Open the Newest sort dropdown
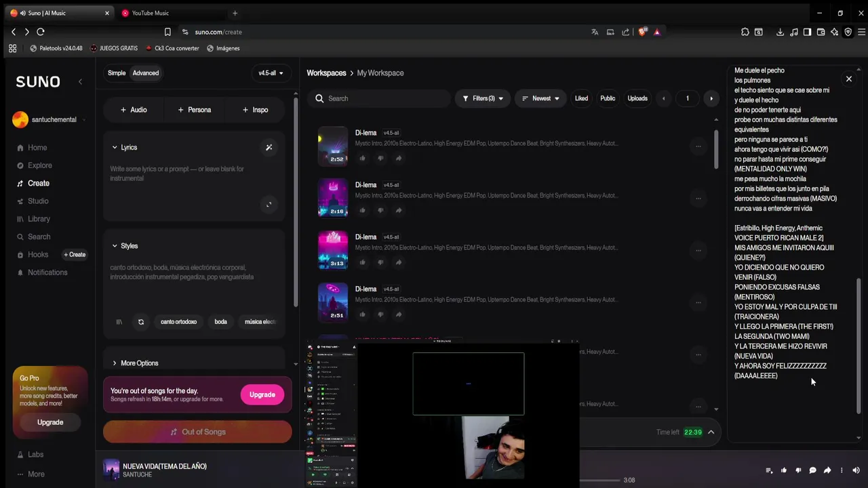Screen dimensions: 868x488 pyautogui.click(x=540, y=98)
